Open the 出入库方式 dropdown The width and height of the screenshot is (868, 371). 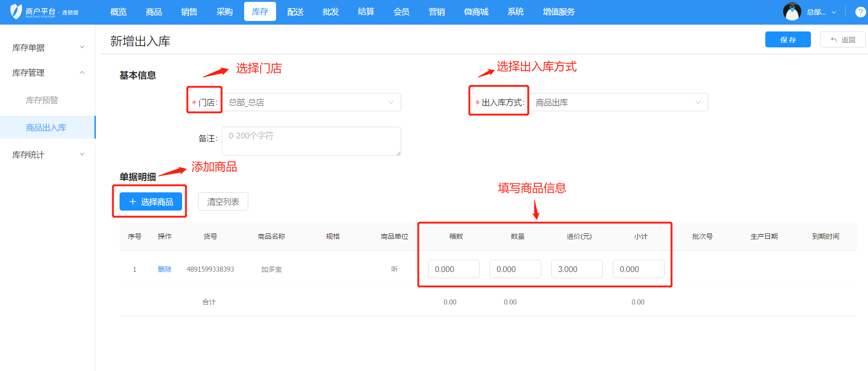618,103
